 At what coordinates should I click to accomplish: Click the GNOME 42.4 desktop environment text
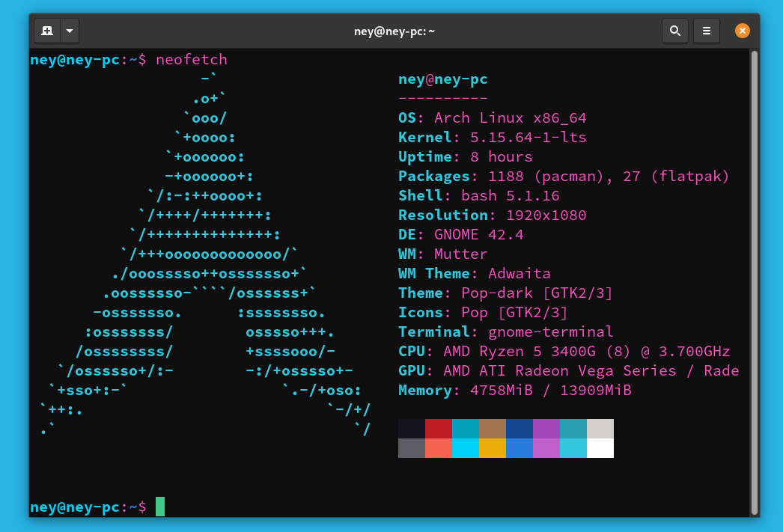(479, 234)
